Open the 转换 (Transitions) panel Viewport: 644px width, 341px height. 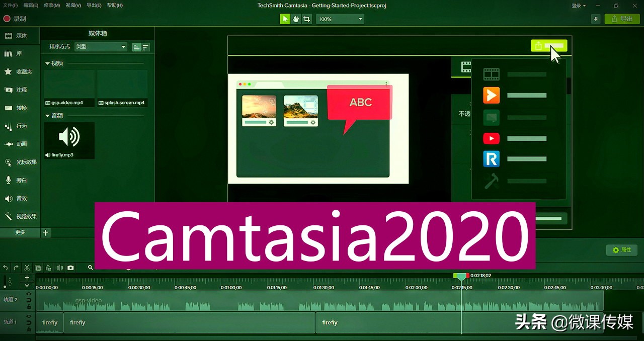(20, 108)
